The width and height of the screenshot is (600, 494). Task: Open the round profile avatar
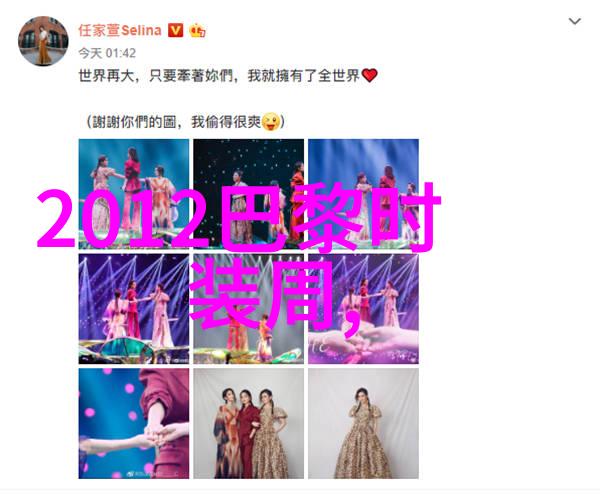pyautogui.click(x=43, y=41)
